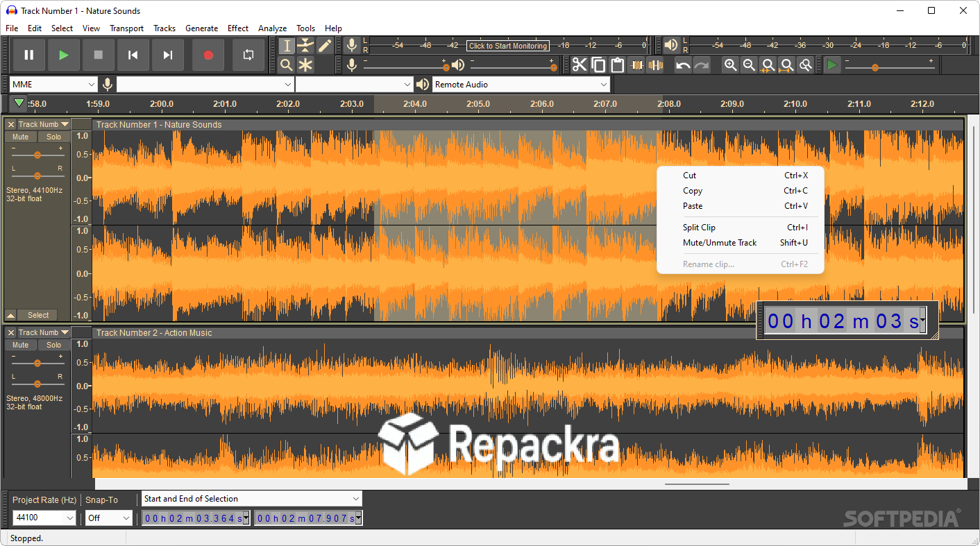
Task: Skip to start of the project
Action: click(x=133, y=55)
